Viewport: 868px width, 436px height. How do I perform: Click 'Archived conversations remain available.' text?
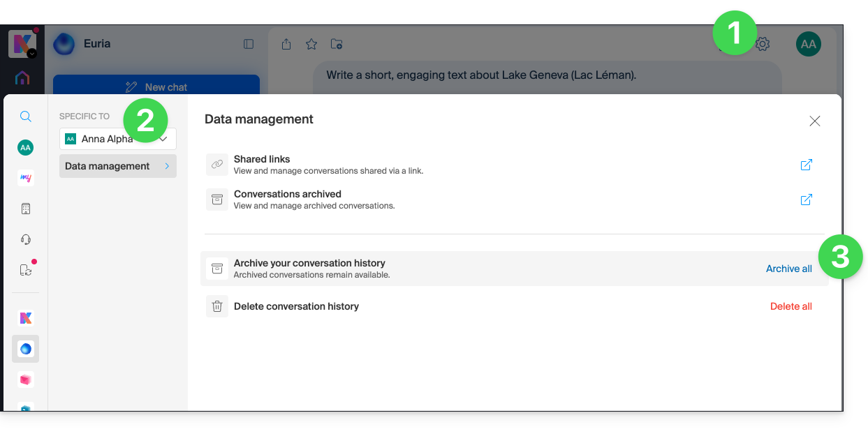(x=311, y=275)
